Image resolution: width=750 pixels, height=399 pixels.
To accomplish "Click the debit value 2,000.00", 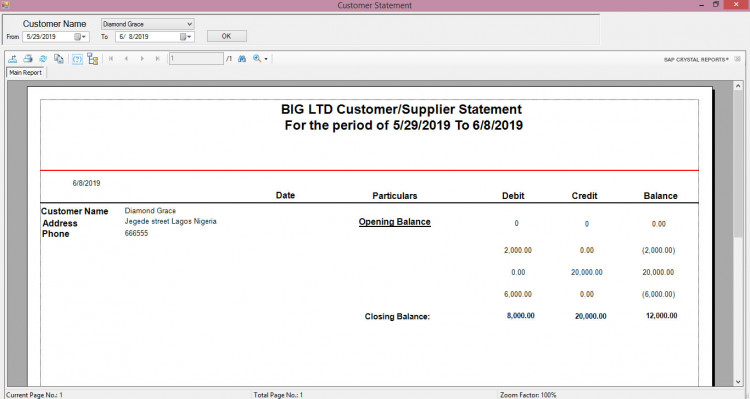I will pyautogui.click(x=518, y=250).
